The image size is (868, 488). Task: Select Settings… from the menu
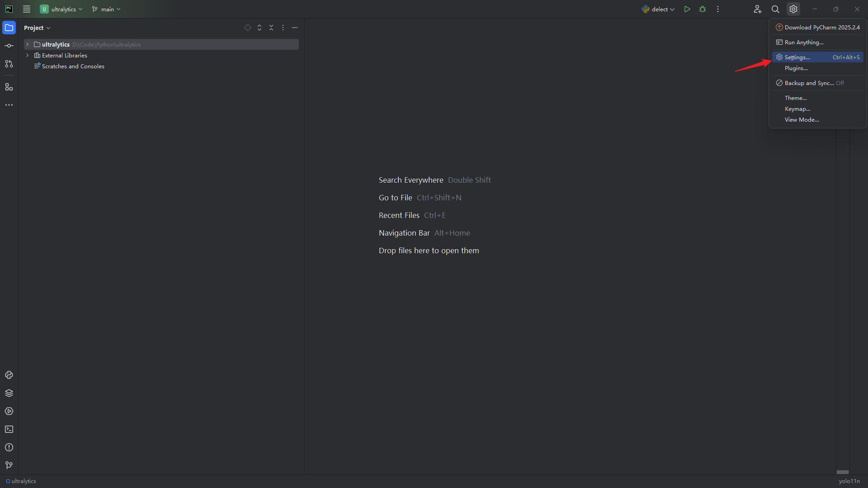pyautogui.click(x=797, y=57)
